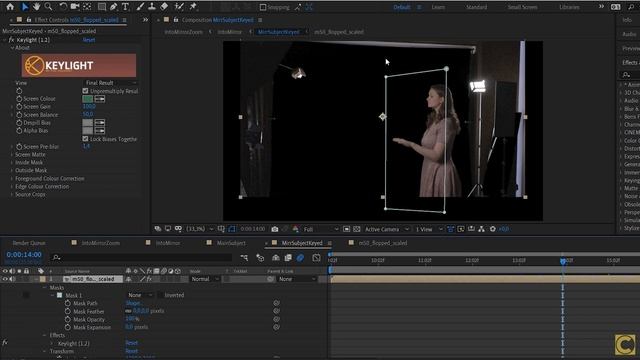640x360 pixels.
Task: Switch to the m50_flopped_scaled timeline tab
Action: point(382,243)
